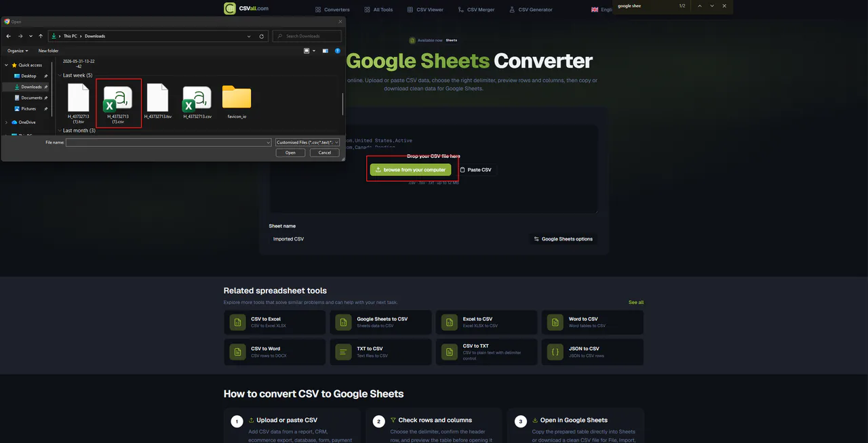Click the Open button in dialog
Screen dimensions: 868x443
tap(290, 152)
